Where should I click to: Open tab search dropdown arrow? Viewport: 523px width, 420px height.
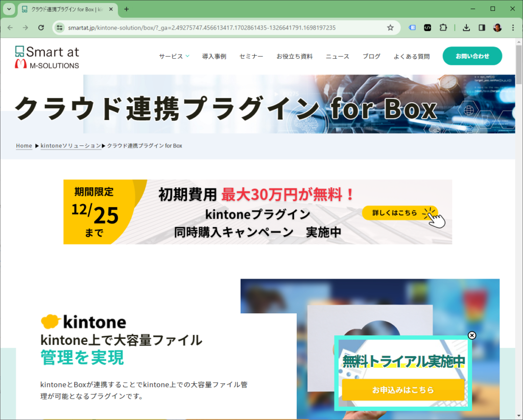pos(9,9)
